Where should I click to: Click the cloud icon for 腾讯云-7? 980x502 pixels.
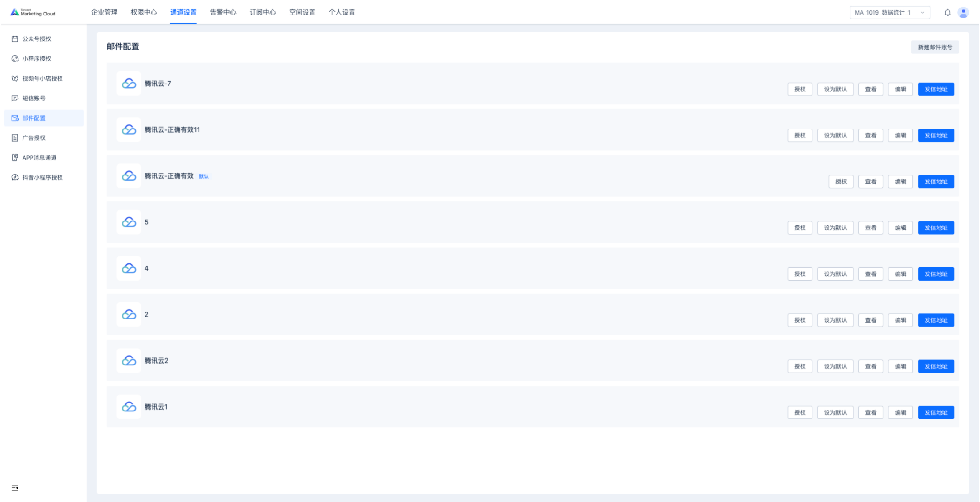(129, 84)
